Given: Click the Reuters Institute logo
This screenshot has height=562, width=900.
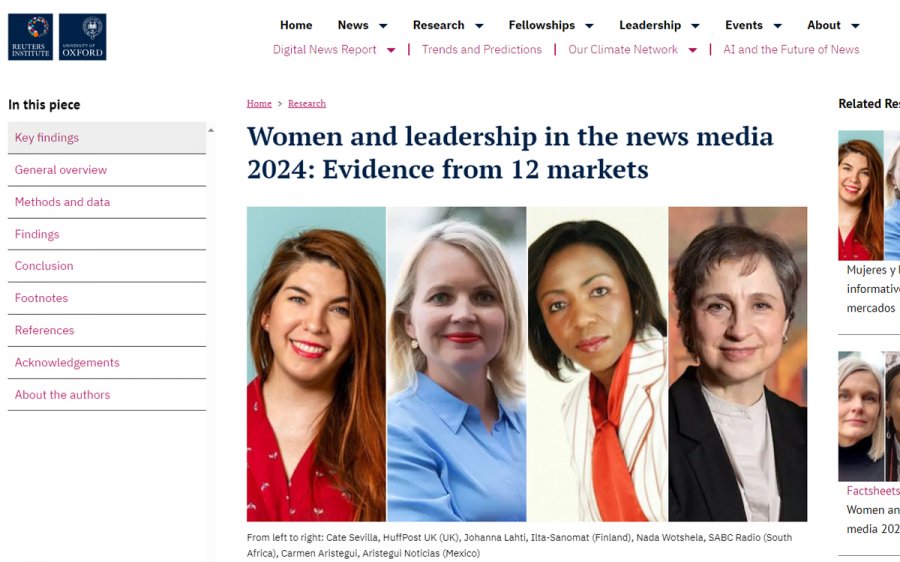Looking at the screenshot, I should [30, 37].
